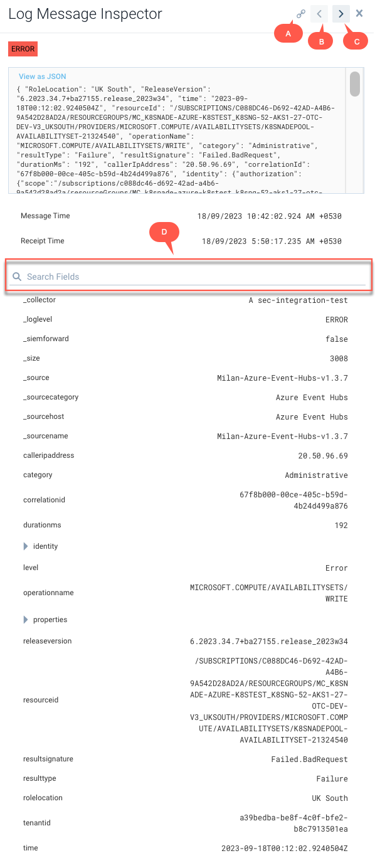Go to the previous log message

click(x=320, y=14)
